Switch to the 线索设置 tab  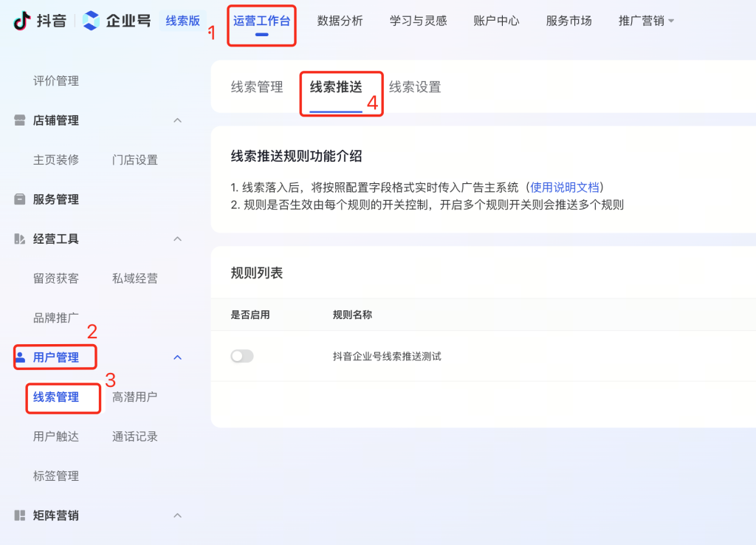(x=415, y=87)
